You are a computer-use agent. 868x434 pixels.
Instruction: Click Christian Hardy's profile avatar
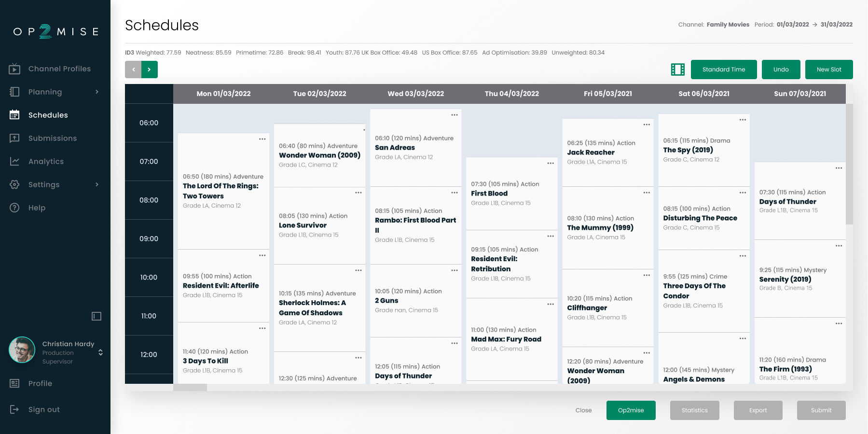point(22,350)
